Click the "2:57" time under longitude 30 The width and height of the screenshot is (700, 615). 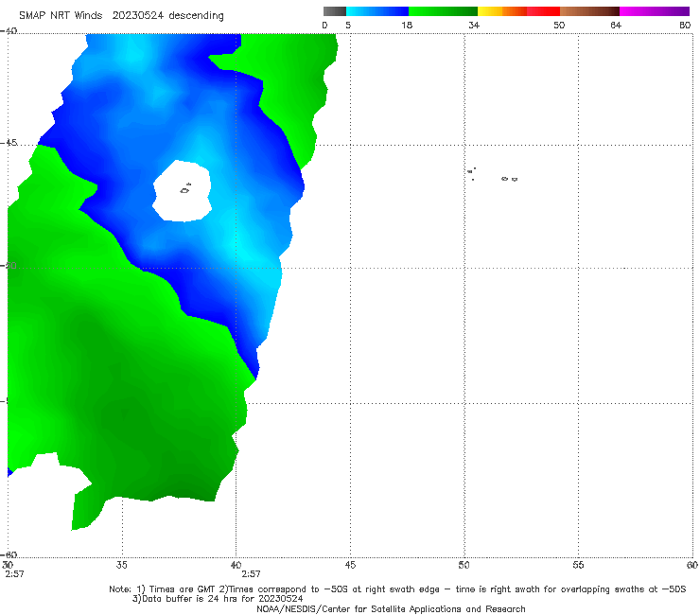click(14, 574)
